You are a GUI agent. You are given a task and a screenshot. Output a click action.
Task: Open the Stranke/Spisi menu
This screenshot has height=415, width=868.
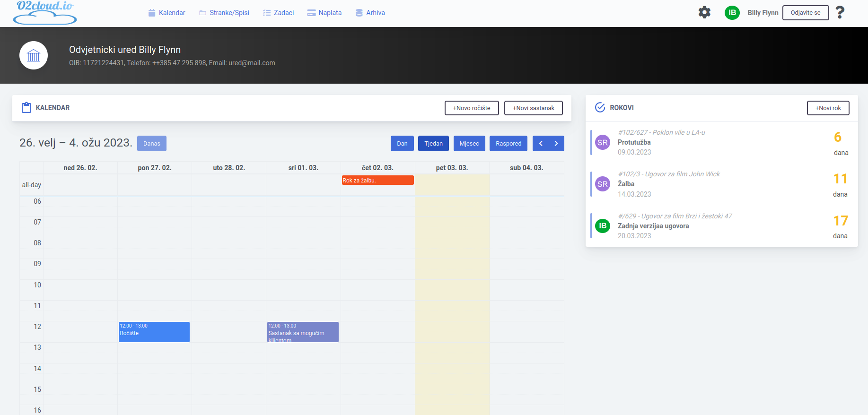pyautogui.click(x=224, y=13)
